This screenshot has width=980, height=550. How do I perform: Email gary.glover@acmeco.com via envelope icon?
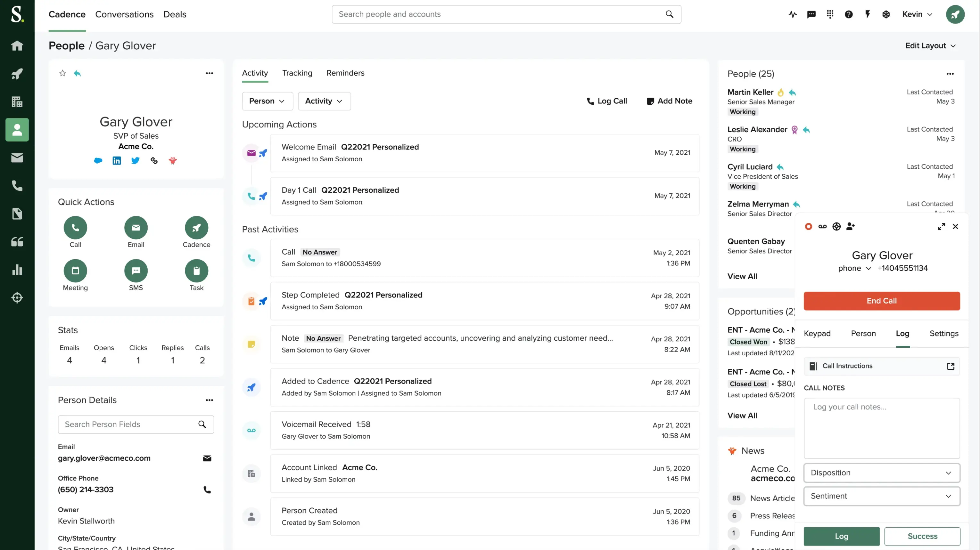click(x=207, y=458)
